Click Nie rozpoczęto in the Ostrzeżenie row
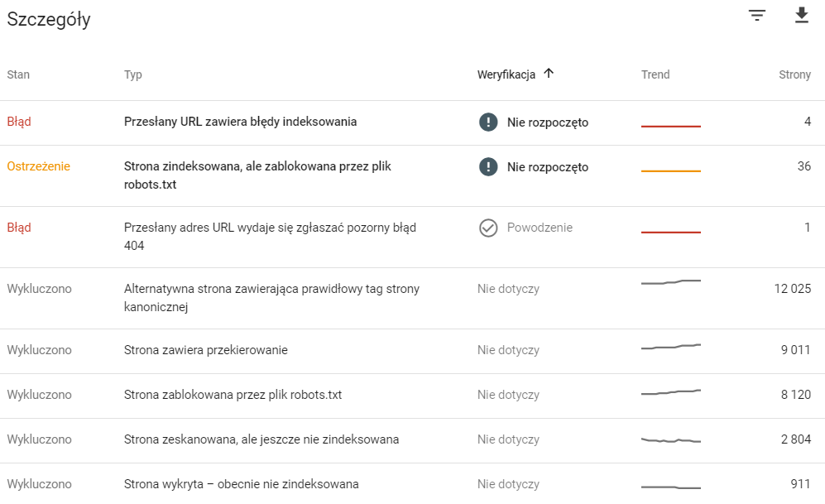The width and height of the screenshot is (825, 504). (548, 167)
